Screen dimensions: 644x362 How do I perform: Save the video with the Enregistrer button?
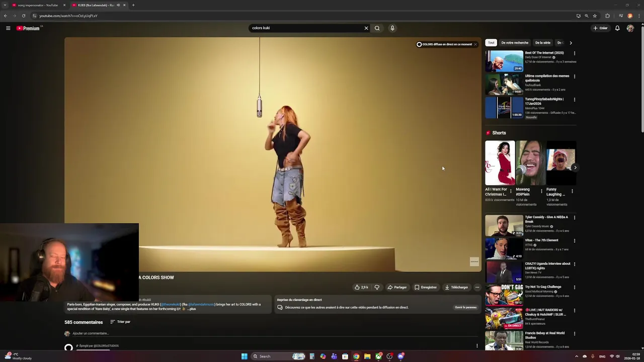tap(426, 287)
